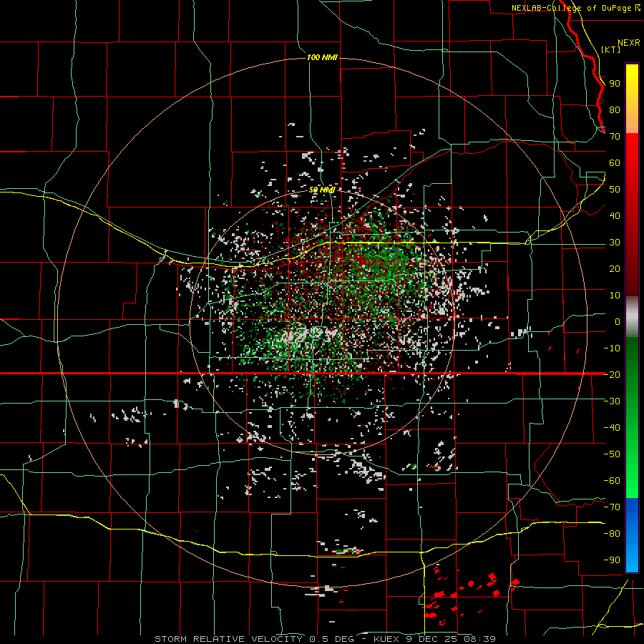The width and height of the screenshot is (644, 644).
Task: Click the positive 40 knot scale label
Action: [615, 215]
